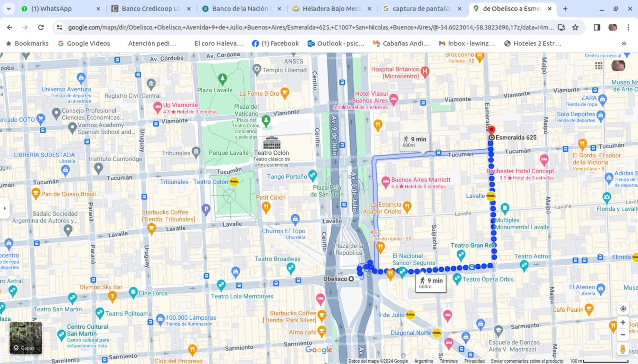Click the forward navigation arrow
Screen dimensions: 638x364
(x=25, y=27)
